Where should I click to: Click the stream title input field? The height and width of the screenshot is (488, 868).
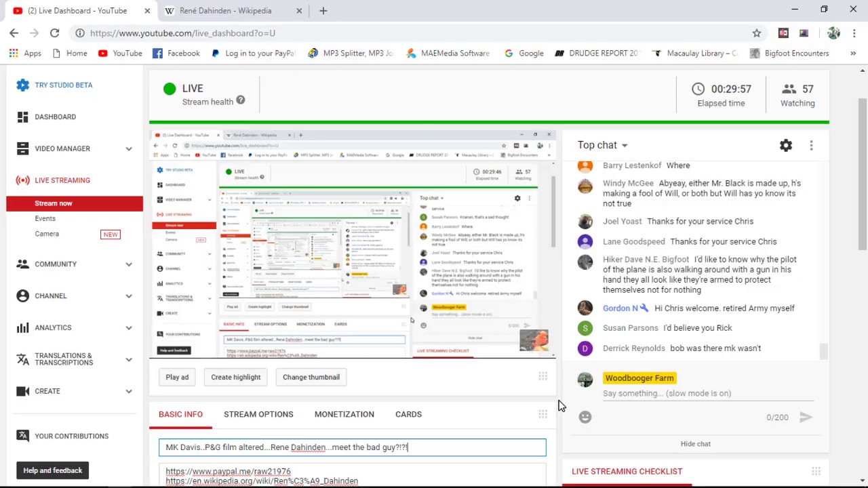[352, 447]
